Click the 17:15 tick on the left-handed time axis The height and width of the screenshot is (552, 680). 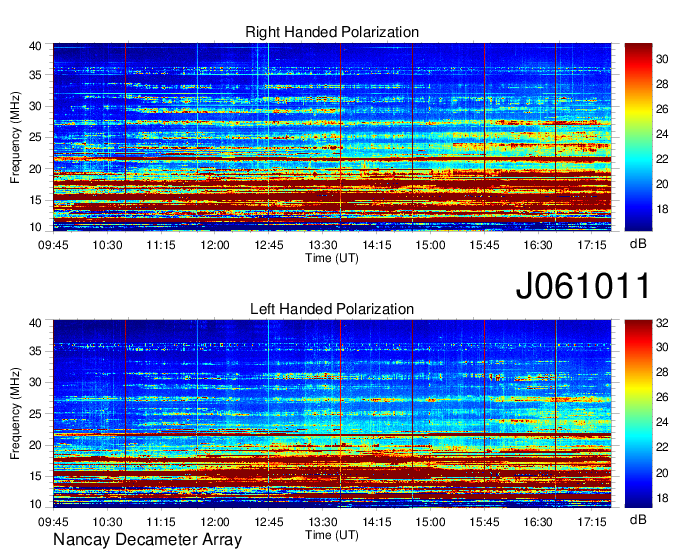[592, 522]
